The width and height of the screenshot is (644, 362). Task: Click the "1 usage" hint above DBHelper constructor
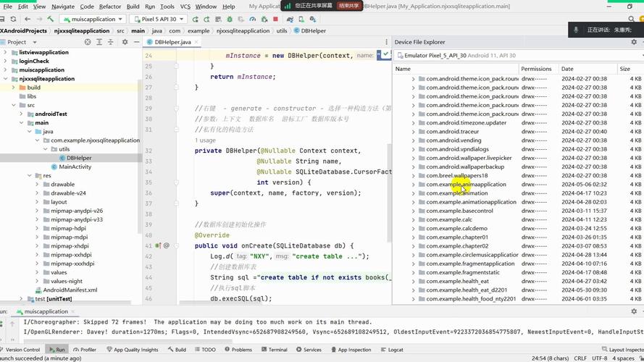coord(205,140)
